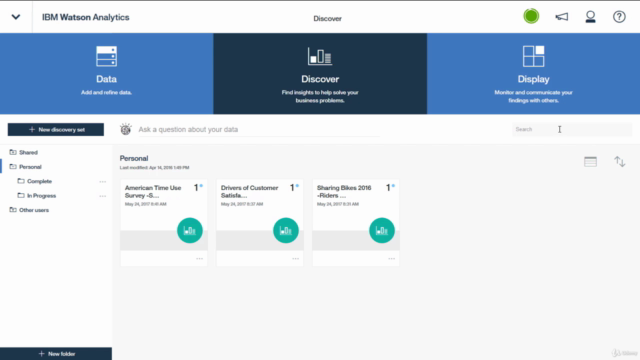Click the Other users folder icon
Screen dimensions: 640x360
click(x=13, y=210)
